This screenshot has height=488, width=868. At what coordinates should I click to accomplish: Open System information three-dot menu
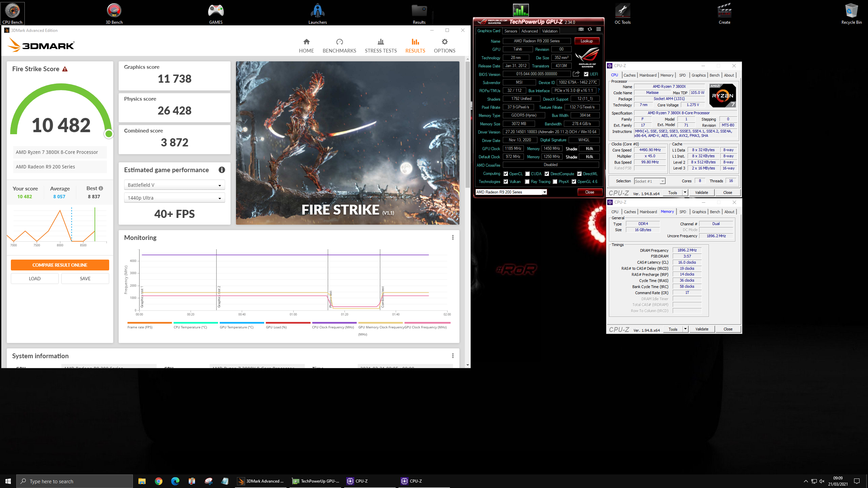tap(453, 355)
